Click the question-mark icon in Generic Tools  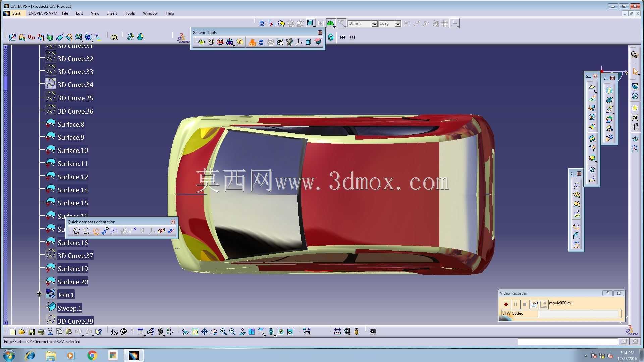coord(240,42)
